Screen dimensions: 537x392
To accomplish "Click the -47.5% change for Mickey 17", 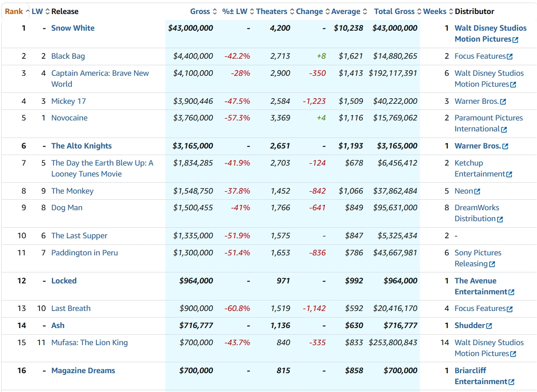I will 237,101.
